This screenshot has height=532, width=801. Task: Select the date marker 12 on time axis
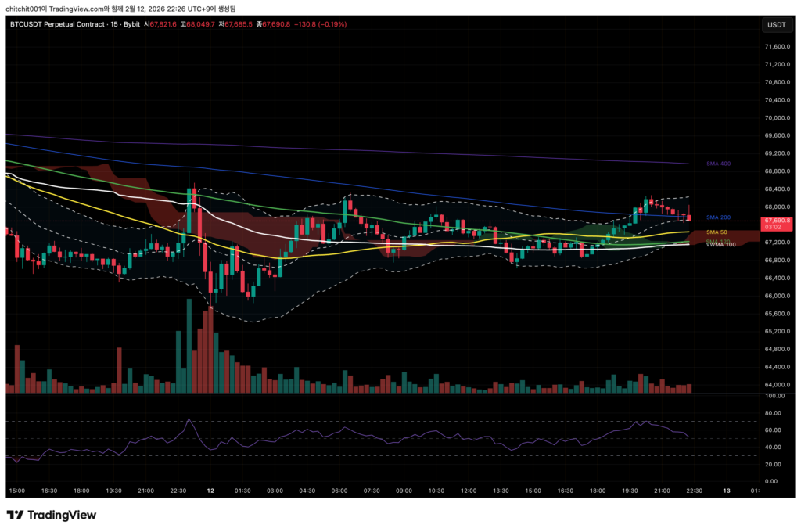point(210,491)
